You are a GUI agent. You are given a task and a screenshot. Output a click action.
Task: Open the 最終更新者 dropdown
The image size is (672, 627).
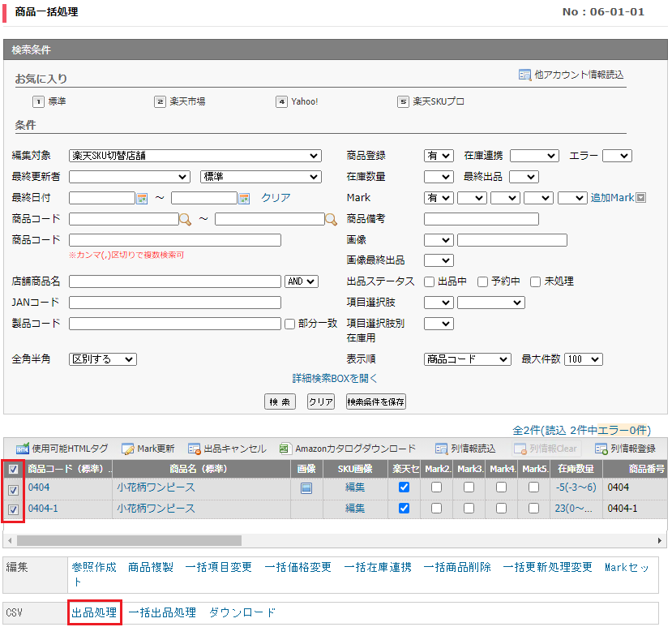pos(130,177)
